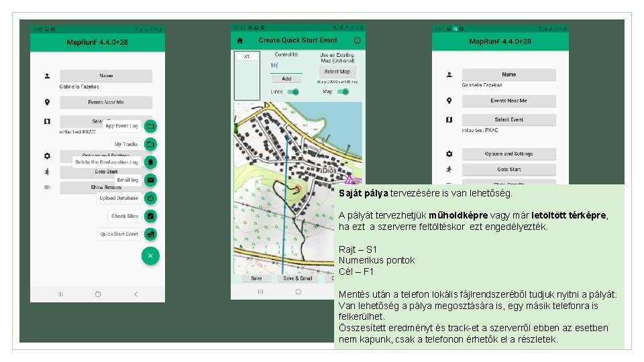The image size is (644, 362).
Task: Tap Goto Start in left phone
Action: pos(106,172)
